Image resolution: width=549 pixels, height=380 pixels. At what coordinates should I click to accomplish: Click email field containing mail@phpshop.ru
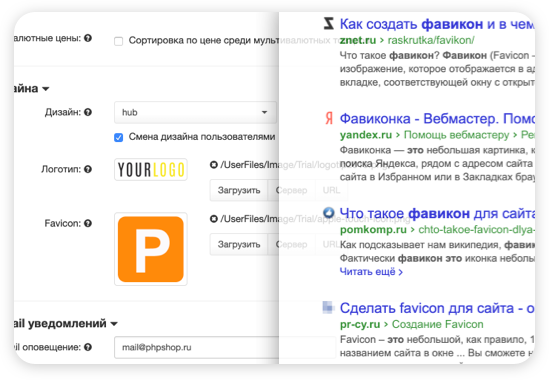225,347
